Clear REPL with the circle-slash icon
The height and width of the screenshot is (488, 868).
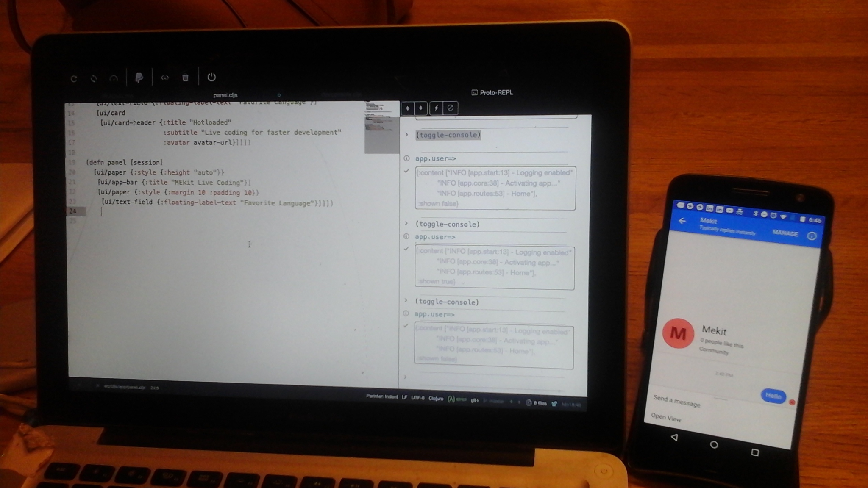450,108
